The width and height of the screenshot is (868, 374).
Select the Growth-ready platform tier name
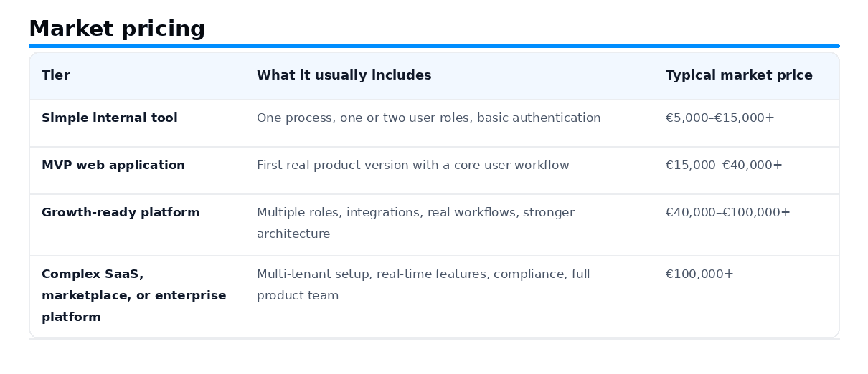click(121, 212)
